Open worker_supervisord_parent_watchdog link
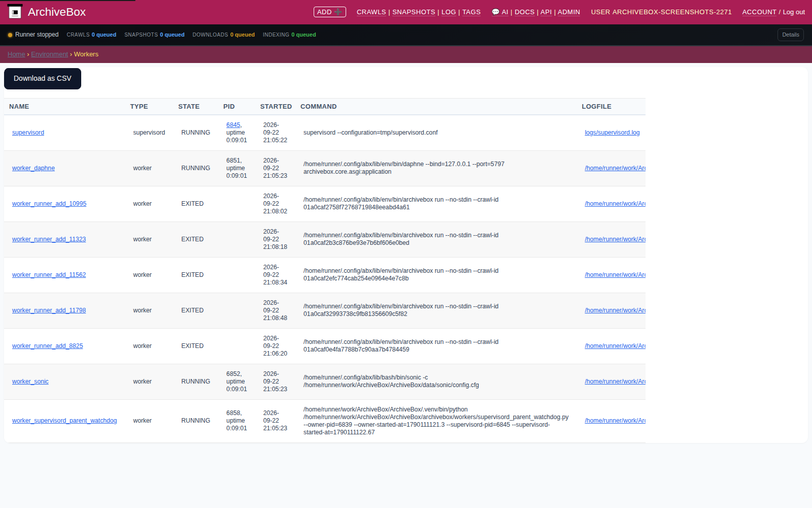The width and height of the screenshot is (812, 508). point(64,421)
